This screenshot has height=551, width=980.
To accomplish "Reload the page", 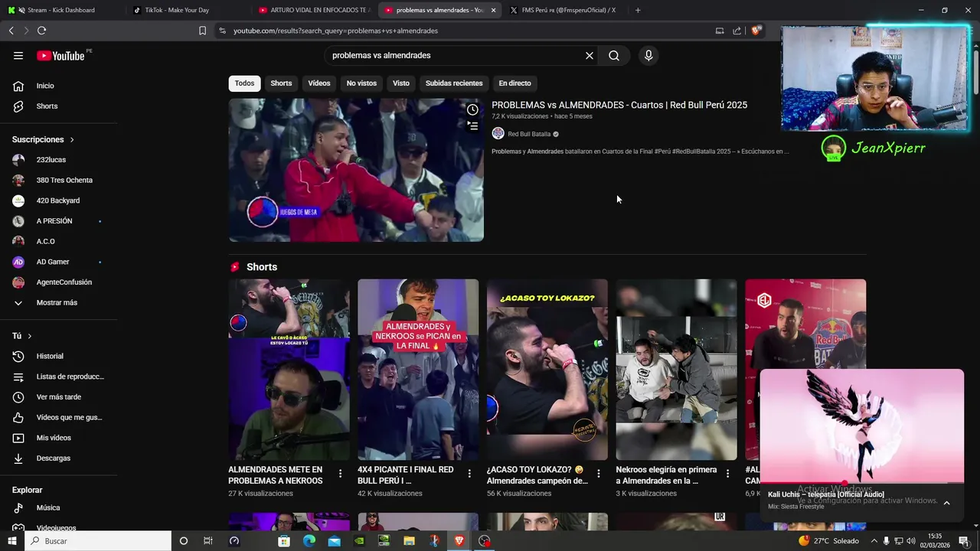I will (41, 31).
